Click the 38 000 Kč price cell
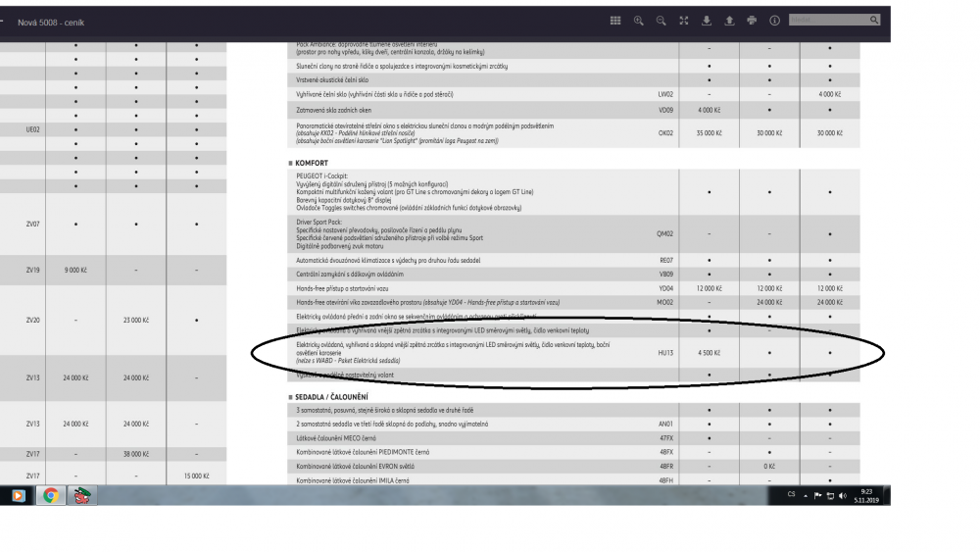This screenshot has height=552, width=980. (135, 455)
